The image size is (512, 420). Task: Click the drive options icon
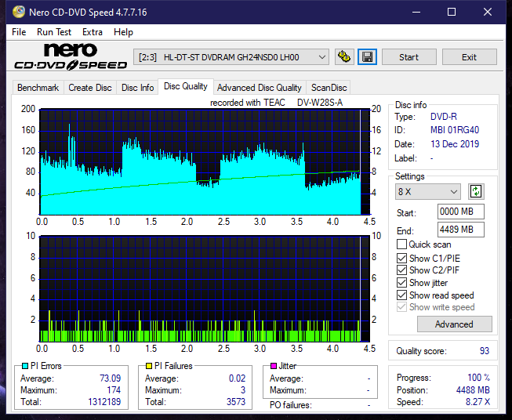coord(344,57)
